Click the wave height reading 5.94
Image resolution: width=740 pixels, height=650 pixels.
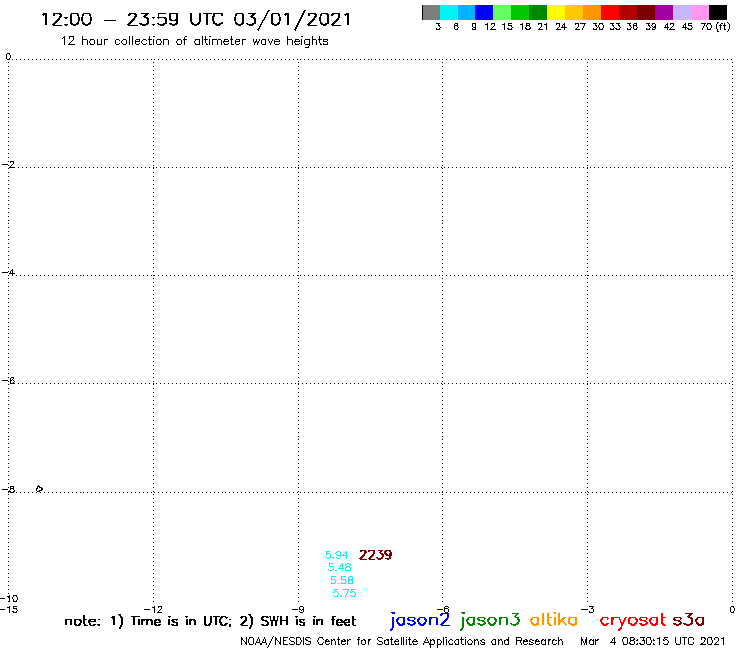click(336, 555)
